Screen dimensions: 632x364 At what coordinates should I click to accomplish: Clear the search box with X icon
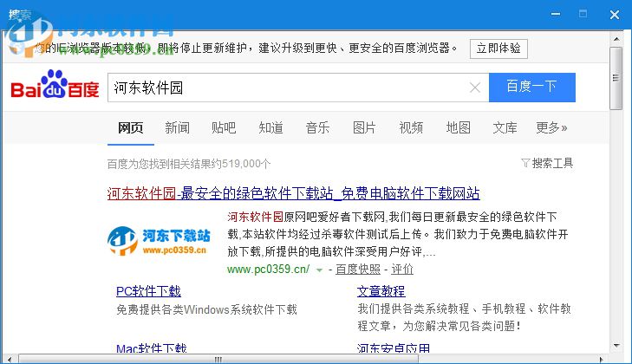(475, 88)
